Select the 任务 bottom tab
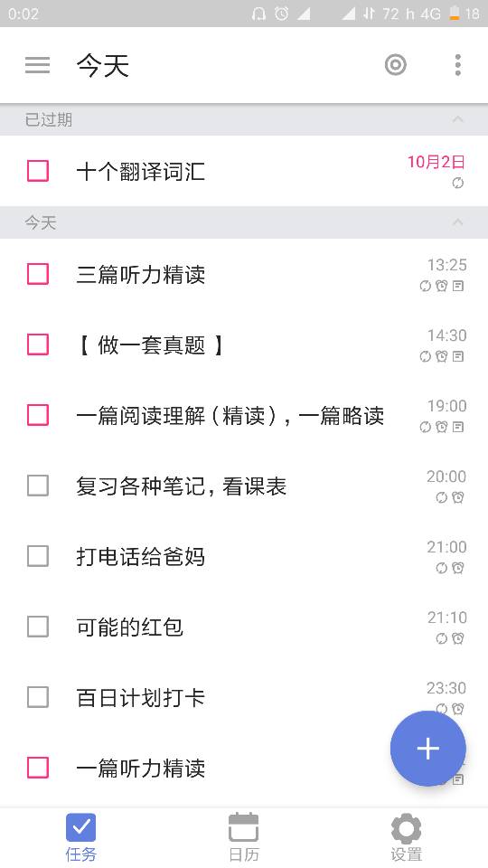 pos(80,837)
